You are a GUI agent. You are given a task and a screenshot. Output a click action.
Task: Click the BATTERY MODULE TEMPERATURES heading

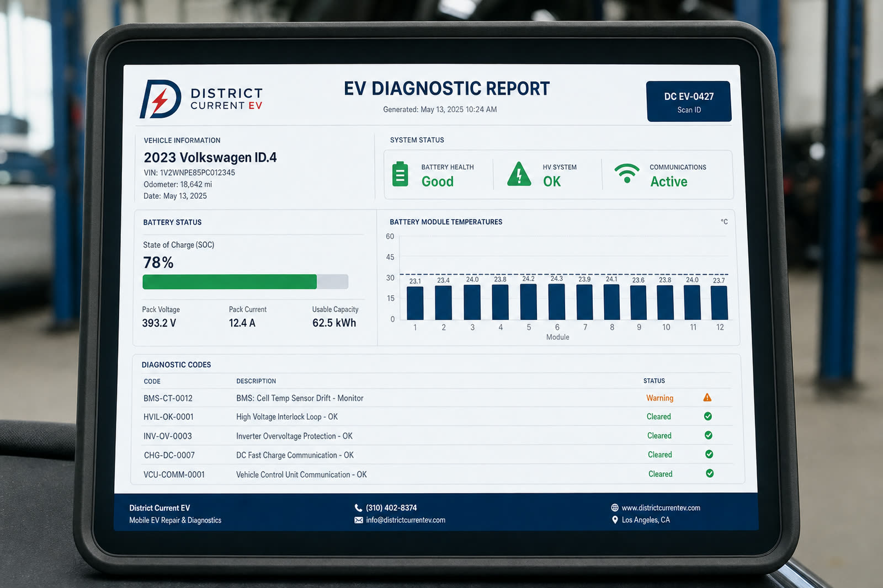click(446, 222)
